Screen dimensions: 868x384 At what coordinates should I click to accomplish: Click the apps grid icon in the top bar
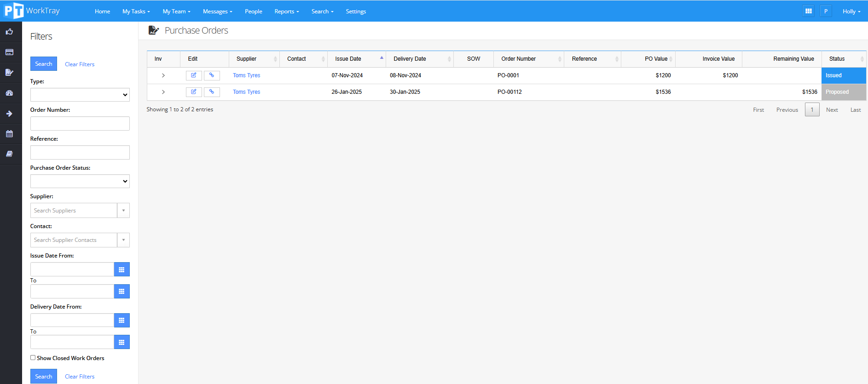coord(808,11)
